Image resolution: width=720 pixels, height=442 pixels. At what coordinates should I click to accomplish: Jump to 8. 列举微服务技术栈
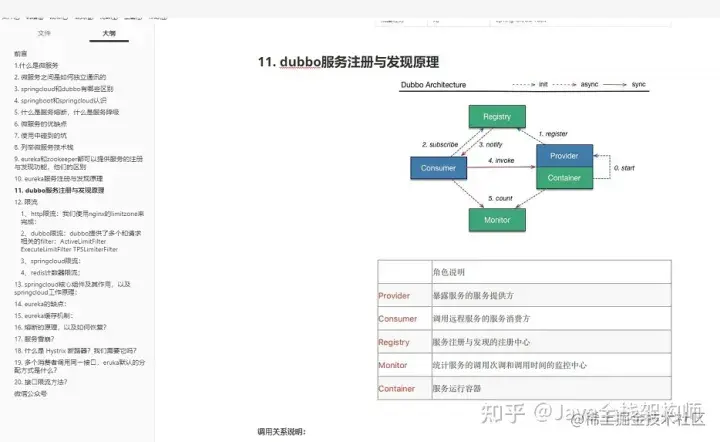click(x=44, y=147)
